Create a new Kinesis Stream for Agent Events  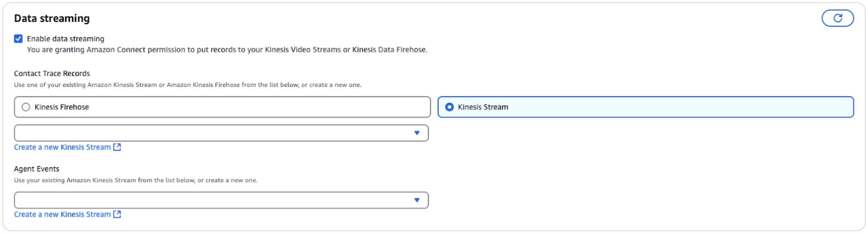coord(62,214)
